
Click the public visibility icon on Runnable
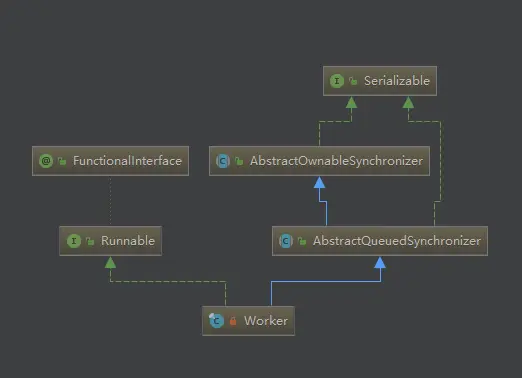(90, 241)
